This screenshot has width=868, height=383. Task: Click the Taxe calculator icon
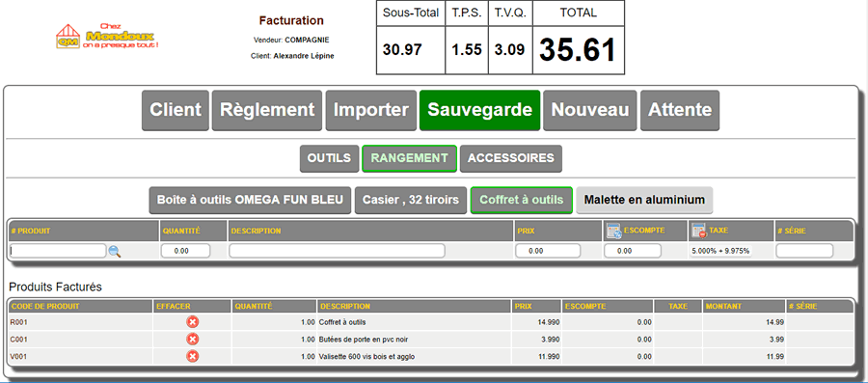[699, 231]
